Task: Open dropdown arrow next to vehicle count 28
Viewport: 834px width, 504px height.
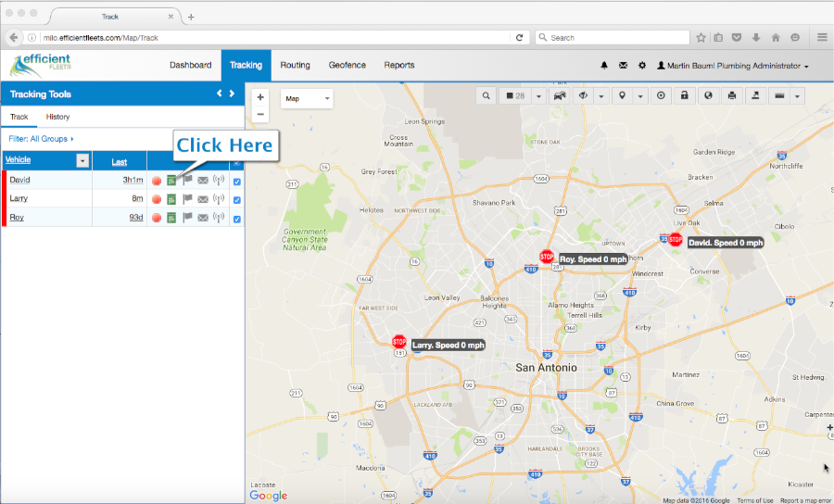Action: pyautogui.click(x=538, y=96)
